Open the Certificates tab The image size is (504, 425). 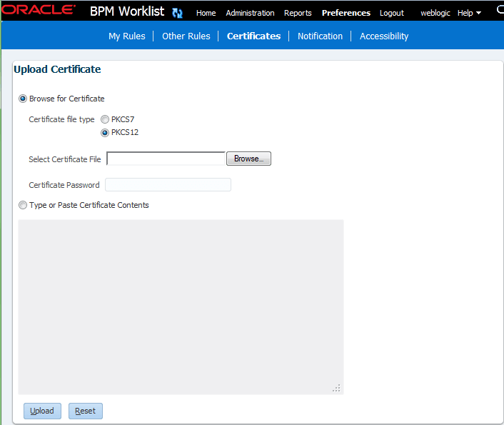[x=253, y=36]
